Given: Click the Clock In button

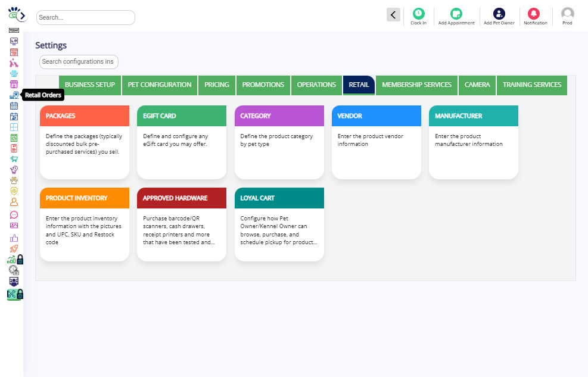Looking at the screenshot, I should point(418,17).
